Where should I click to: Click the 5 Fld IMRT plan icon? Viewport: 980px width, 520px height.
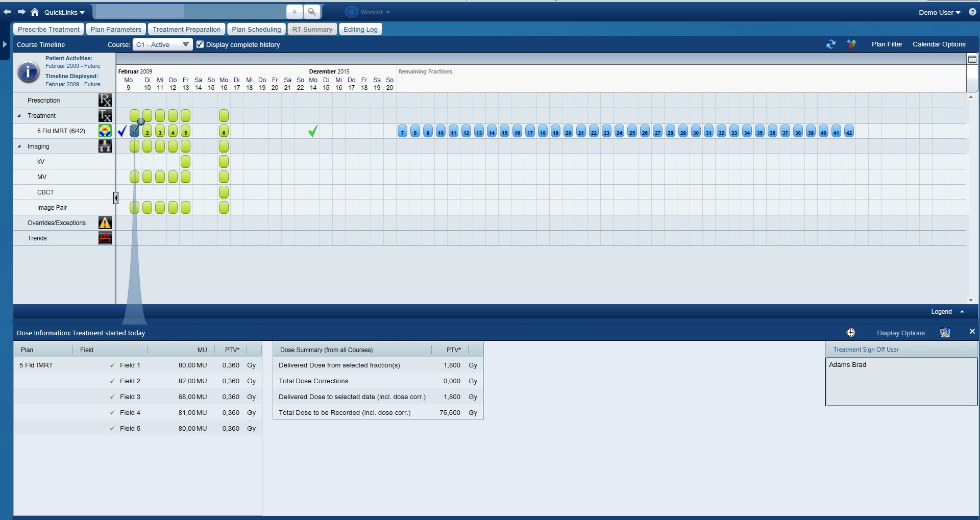pos(105,131)
